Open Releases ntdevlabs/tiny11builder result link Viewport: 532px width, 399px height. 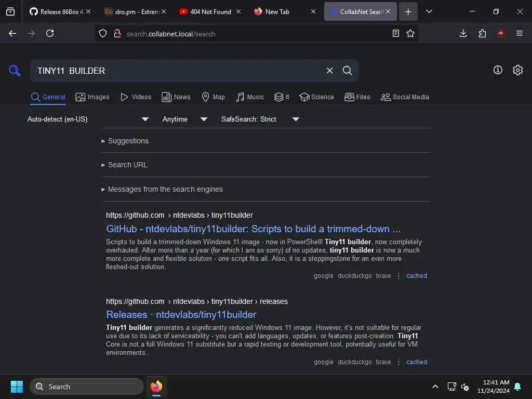click(x=181, y=315)
